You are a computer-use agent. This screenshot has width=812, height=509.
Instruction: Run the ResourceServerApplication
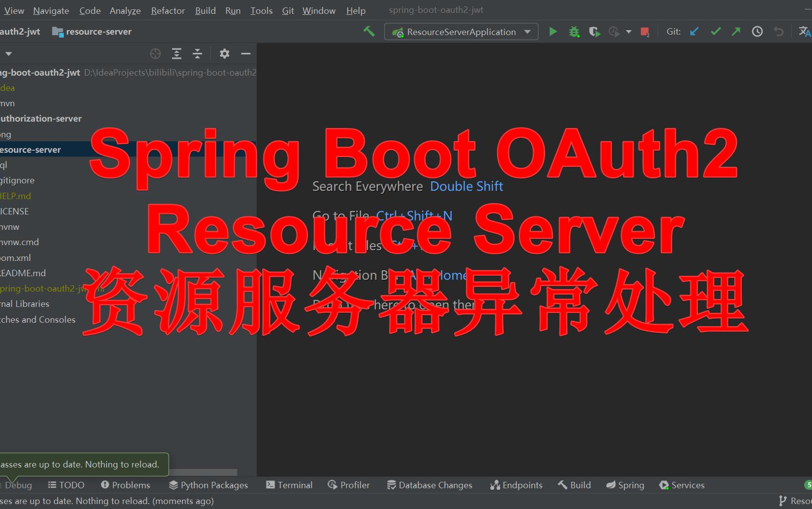coord(553,31)
